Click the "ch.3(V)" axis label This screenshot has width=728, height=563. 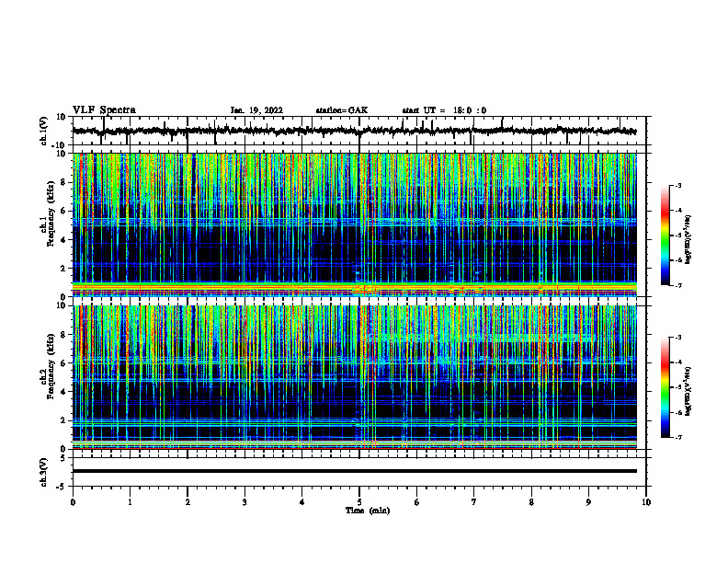(x=44, y=472)
